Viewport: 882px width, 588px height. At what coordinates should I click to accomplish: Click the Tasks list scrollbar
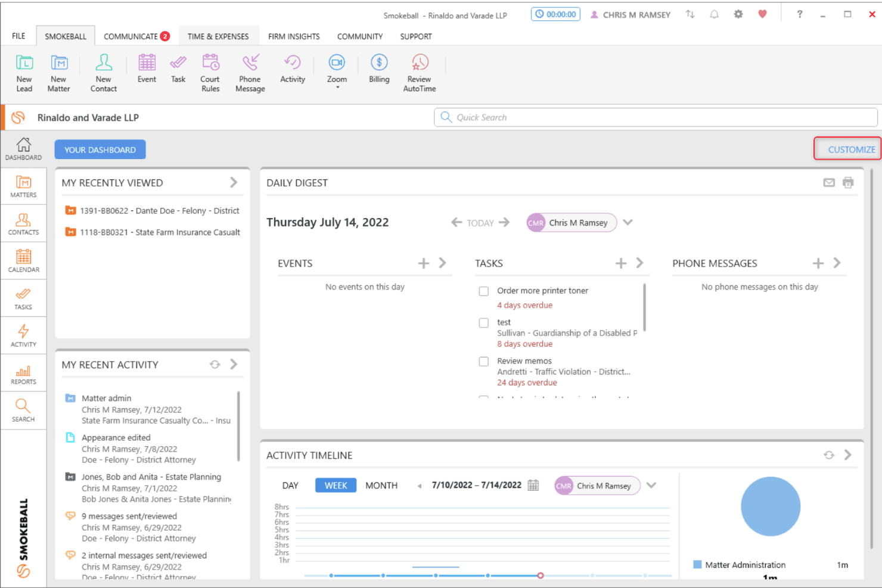point(644,307)
